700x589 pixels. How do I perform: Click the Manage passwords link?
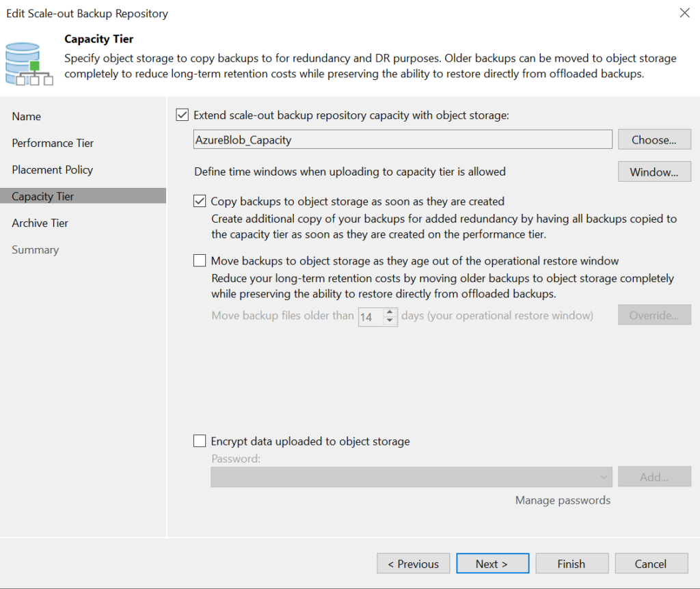coord(563,500)
